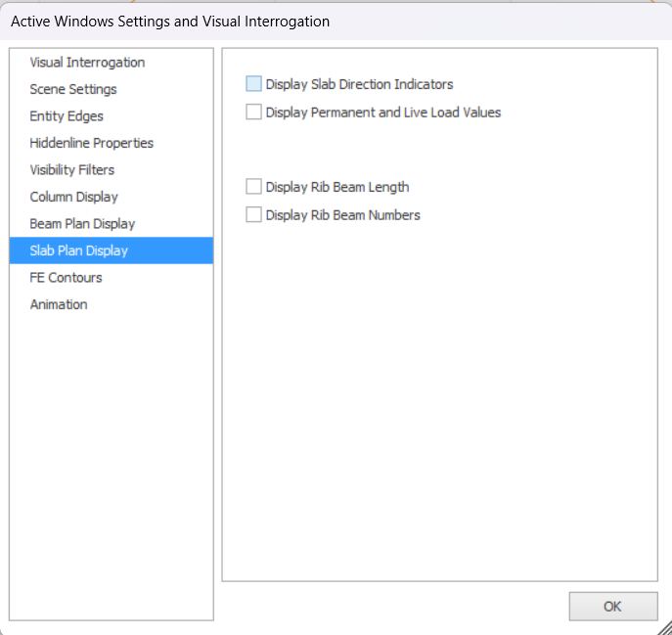Select Visual Interrogation in the category list
The width and height of the screenshot is (672, 635).
pyautogui.click(x=87, y=63)
